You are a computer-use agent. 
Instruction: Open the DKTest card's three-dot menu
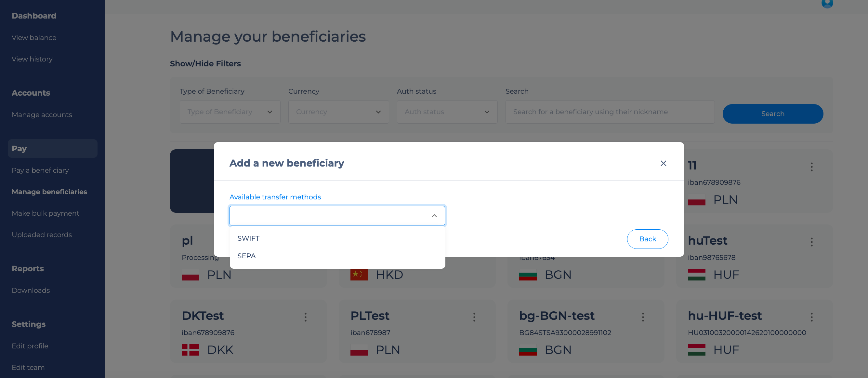pos(305,317)
